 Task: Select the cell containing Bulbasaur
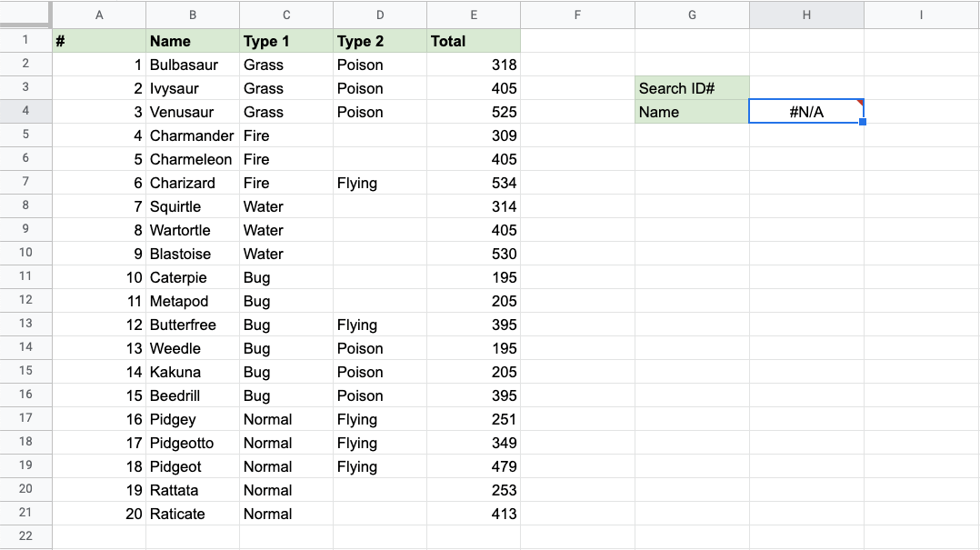(x=192, y=65)
